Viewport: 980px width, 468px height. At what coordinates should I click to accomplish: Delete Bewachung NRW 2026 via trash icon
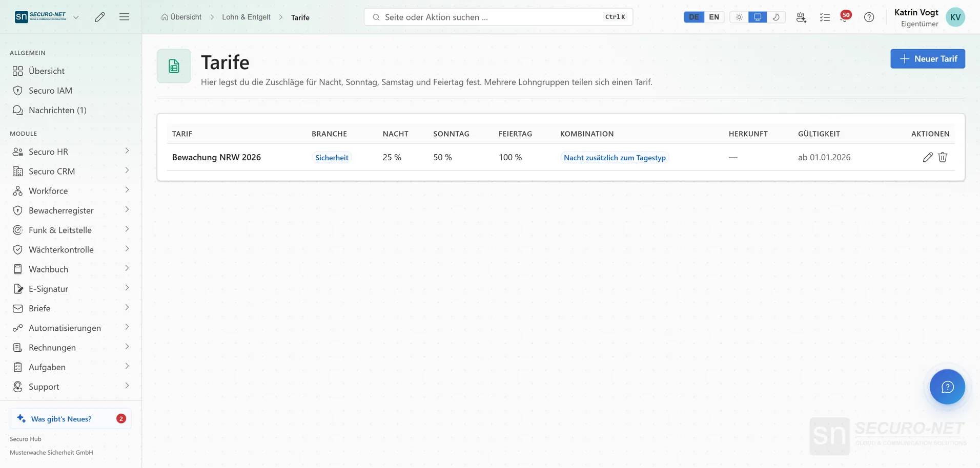(943, 157)
